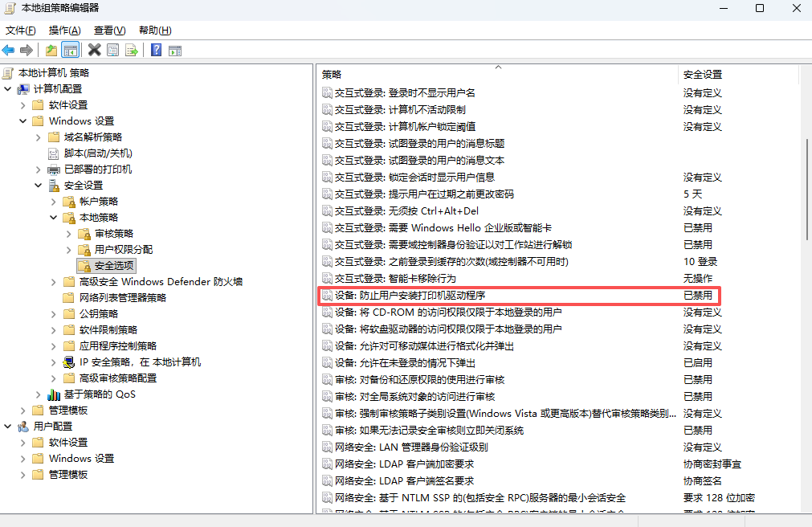This screenshot has width=812, height=527.
Task: Select 用户权限分配 in the tree
Action: [123, 250]
